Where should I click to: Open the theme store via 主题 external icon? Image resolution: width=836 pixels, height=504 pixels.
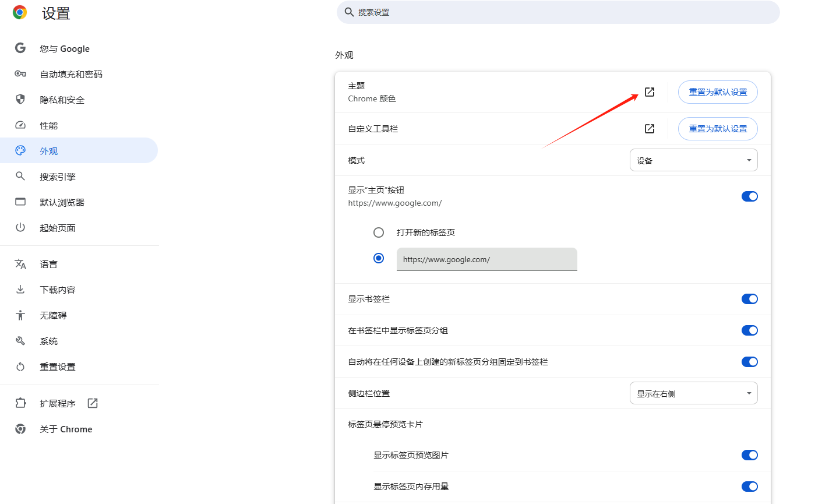point(650,92)
